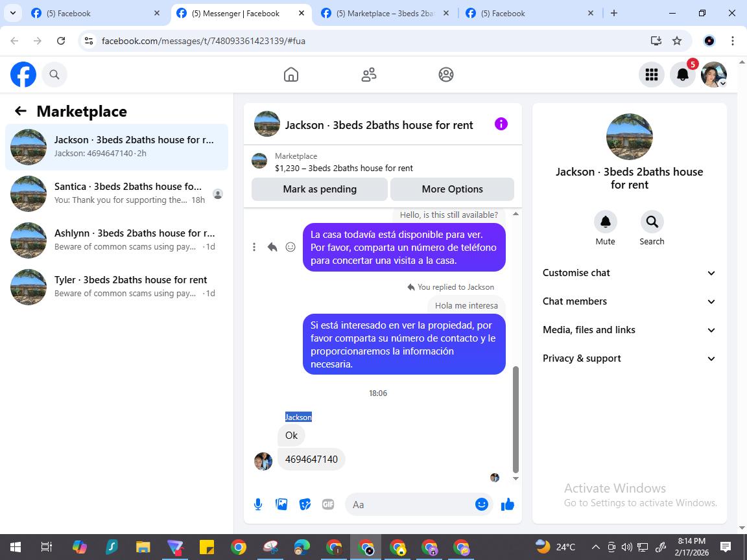Screen dimensions: 747x560
Task: Open Jackson conversation in chat list
Action: coord(117,146)
